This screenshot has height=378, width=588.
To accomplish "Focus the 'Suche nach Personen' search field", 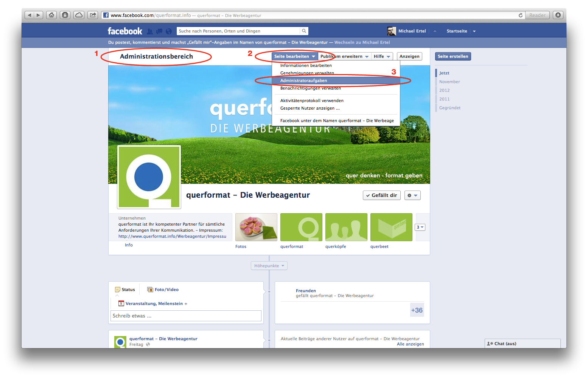I will tap(238, 31).
